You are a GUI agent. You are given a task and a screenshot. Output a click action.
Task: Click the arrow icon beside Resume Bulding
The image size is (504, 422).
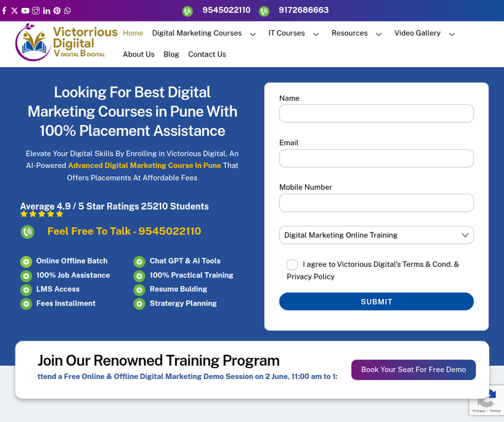(139, 290)
